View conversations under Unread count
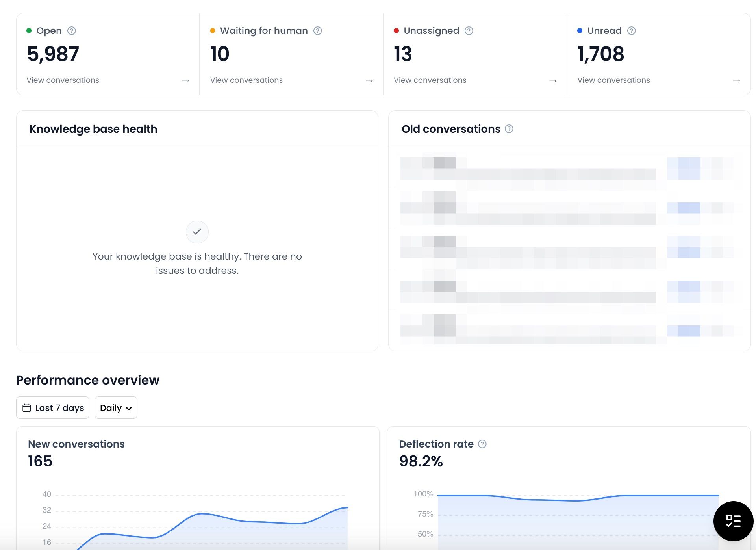 [613, 80]
